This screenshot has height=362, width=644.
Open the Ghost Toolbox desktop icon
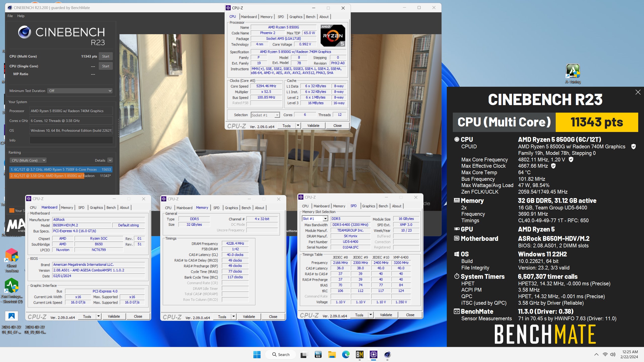click(12, 260)
